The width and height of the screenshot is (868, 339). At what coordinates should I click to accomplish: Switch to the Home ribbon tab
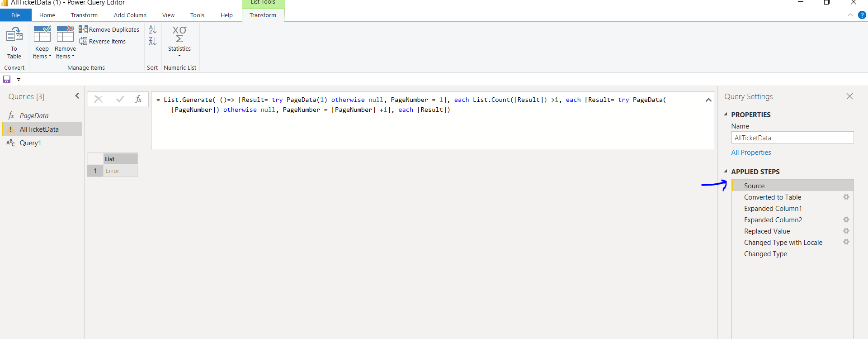(47, 15)
